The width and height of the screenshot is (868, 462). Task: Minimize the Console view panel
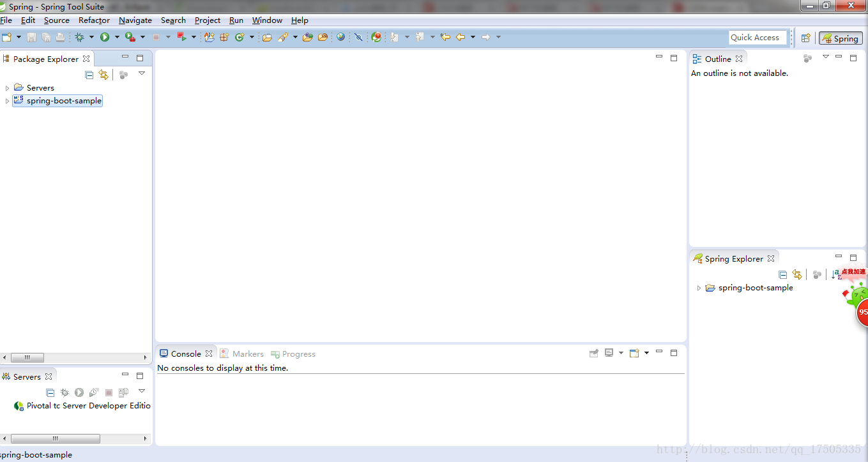click(x=659, y=352)
